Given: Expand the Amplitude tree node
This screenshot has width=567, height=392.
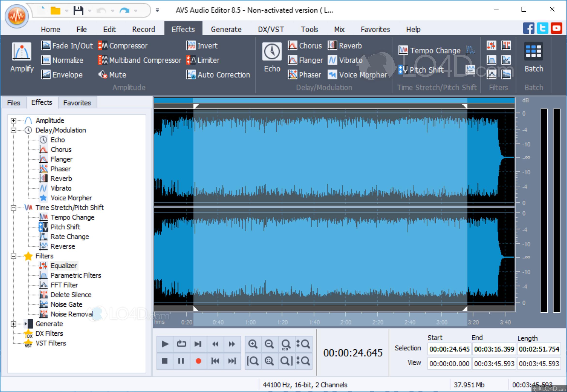Looking at the screenshot, I should [x=14, y=121].
